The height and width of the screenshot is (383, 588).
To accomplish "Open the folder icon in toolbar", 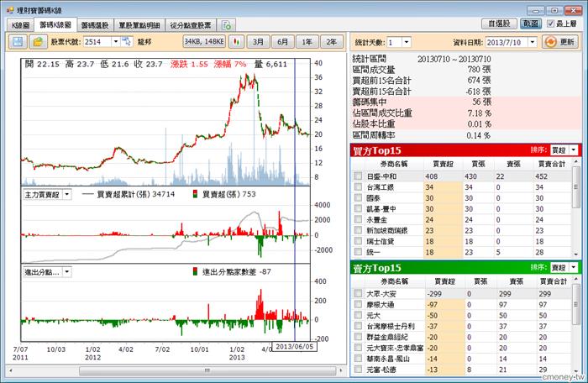I will [39, 42].
